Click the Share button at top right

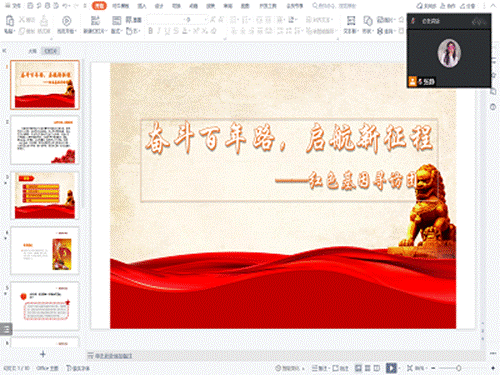[x=467, y=6]
